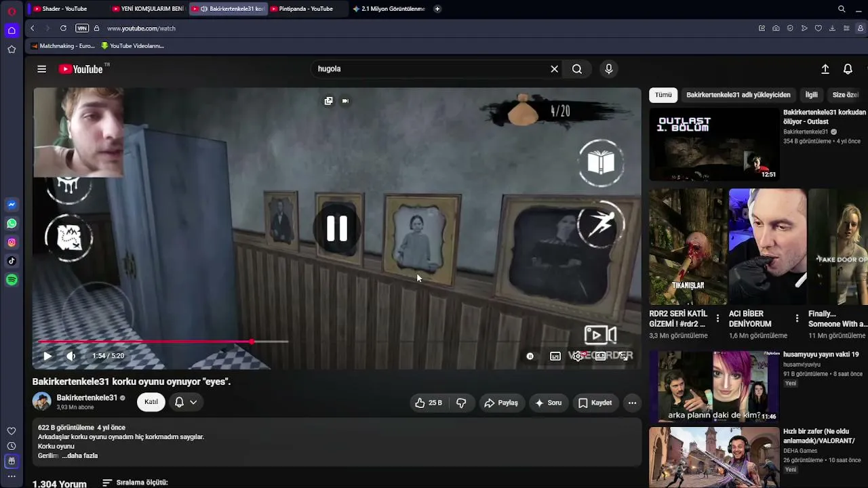Open the sidebar three-dots settings
The image size is (868, 488).
pyautogui.click(x=12, y=476)
